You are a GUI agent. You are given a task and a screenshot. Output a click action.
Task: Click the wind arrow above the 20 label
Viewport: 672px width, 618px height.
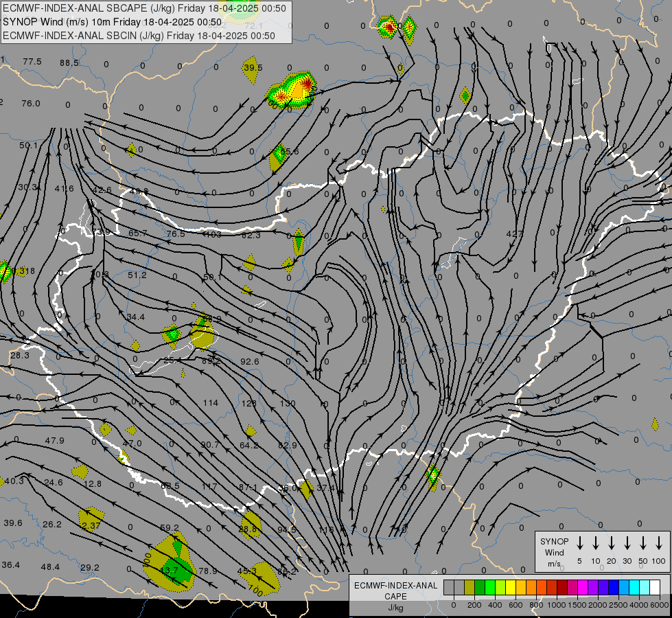[612, 543]
